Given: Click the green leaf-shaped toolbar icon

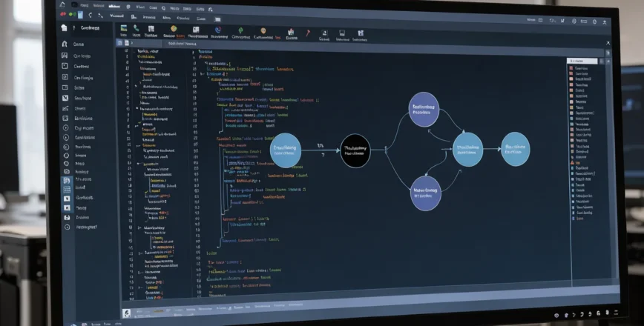Looking at the screenshot, I should [240, 30].
